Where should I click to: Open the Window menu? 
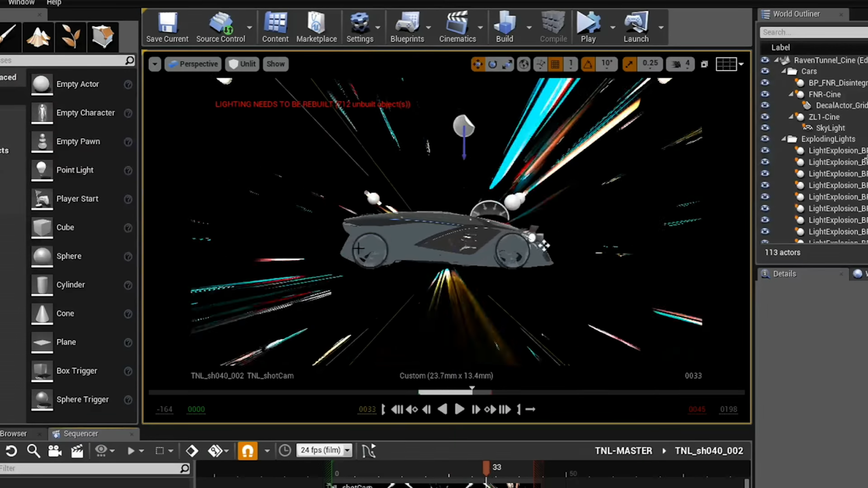tap(21, 3)
